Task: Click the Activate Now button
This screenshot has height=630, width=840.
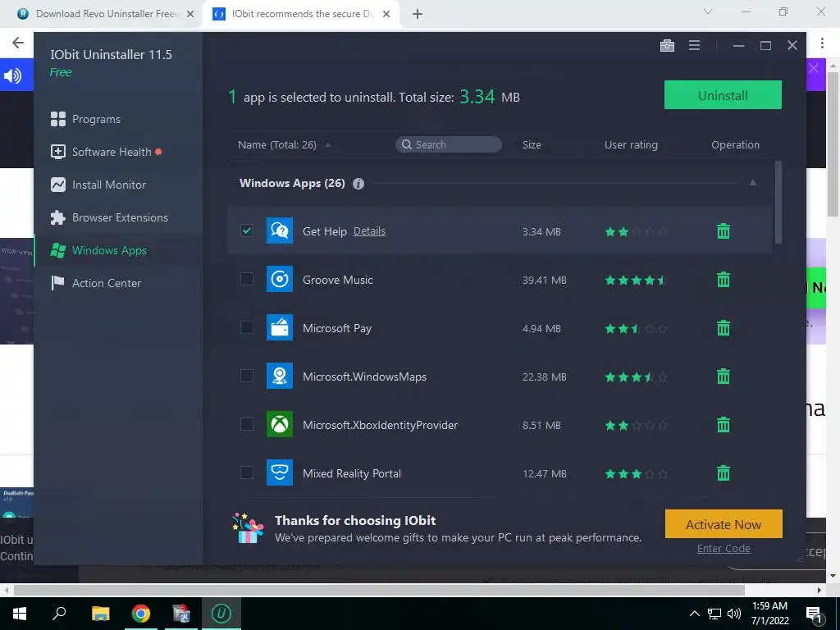Action: click(x=724, y=524)
